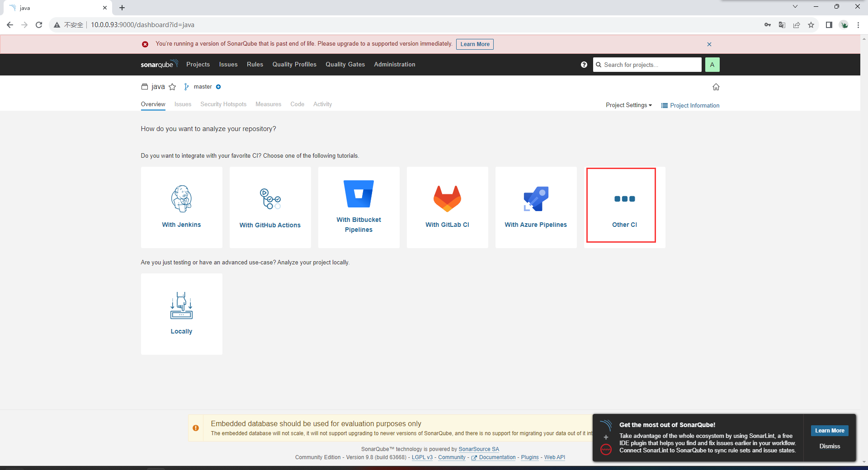Open the browser translate icon
Viewport: 868px width, 470px height.
(x=782, y=25)
